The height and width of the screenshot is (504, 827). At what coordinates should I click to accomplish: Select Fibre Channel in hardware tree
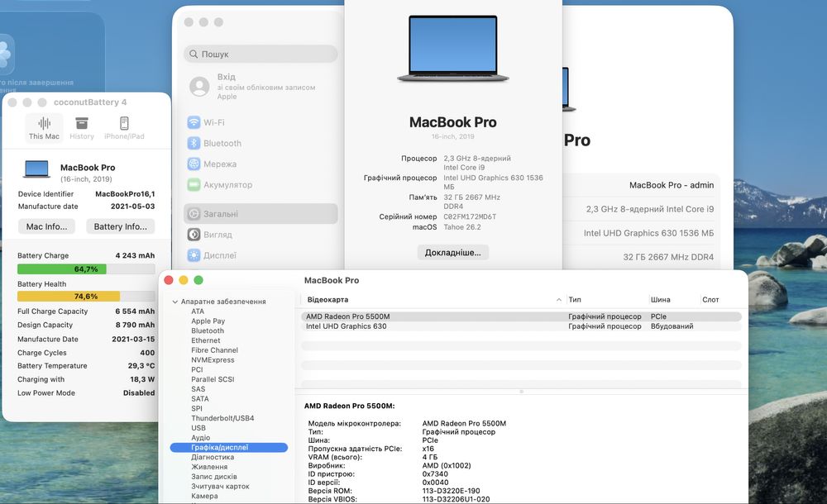point(215,350)
